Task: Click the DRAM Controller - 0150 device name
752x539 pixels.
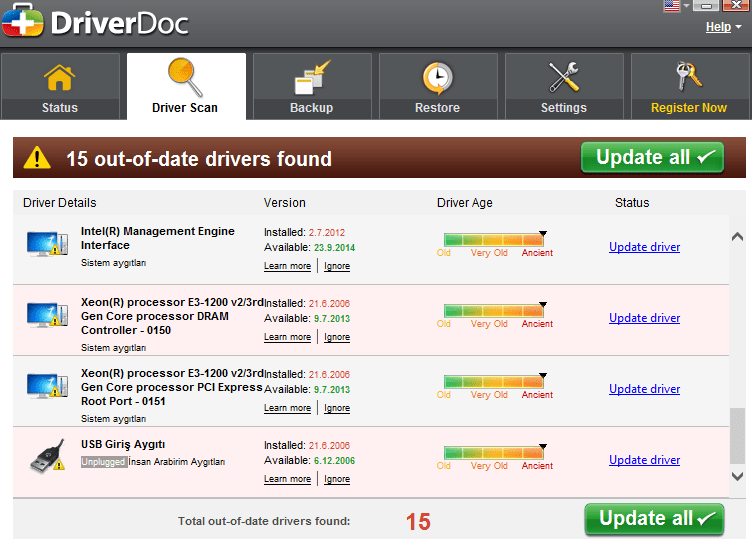Action: point(172,316)
